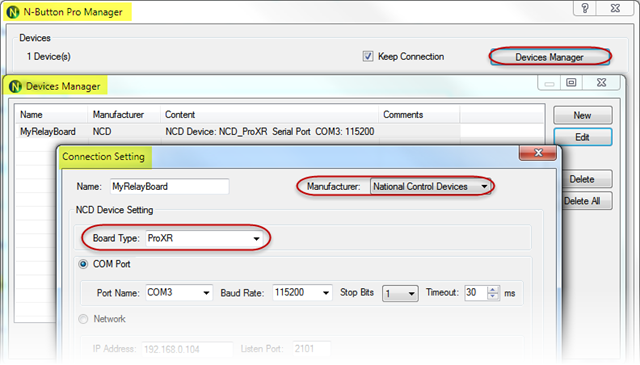Screen dimensions: 640x365
Task: Click the New device button
Action: point(582,116)
